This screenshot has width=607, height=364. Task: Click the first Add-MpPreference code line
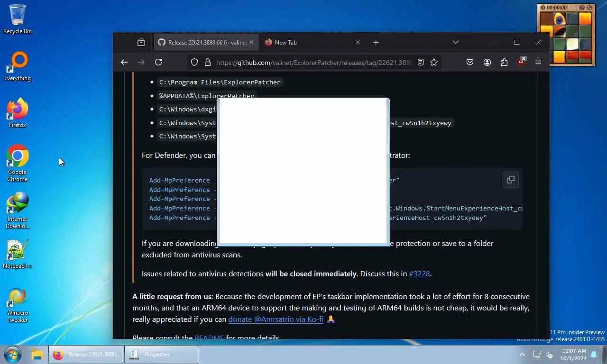(x=179, y=180)
